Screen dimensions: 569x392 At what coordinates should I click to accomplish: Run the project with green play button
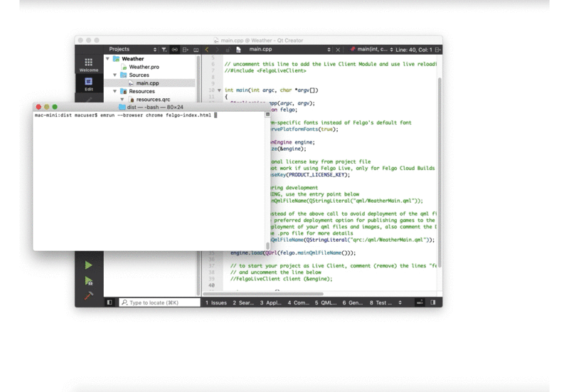tap(88, 265)
